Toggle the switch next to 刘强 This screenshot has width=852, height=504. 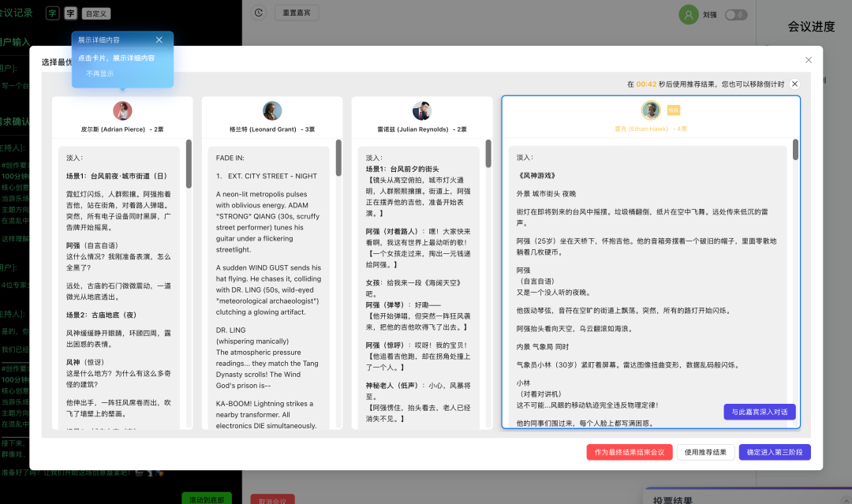pos(735,15)
